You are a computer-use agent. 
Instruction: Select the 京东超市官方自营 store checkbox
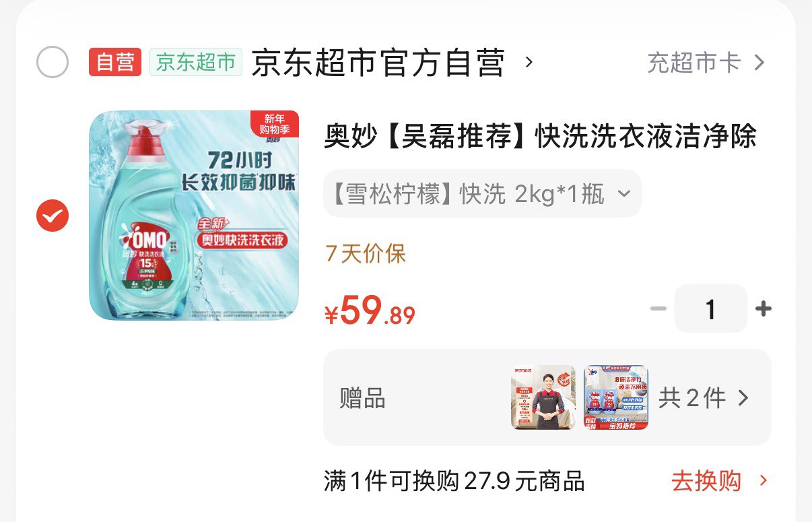[53, 63]
